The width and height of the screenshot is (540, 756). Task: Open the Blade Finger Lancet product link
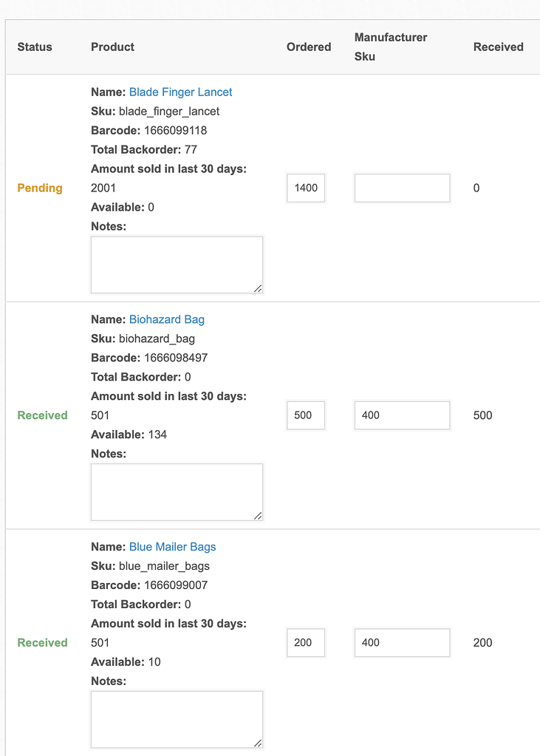pyautogui.click(x=180, y=92)
